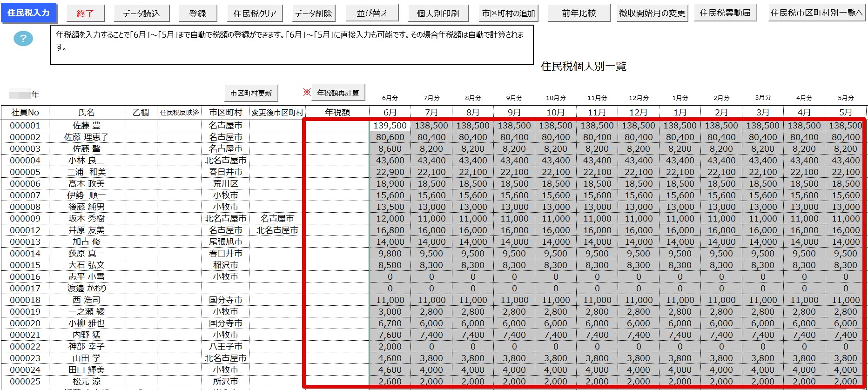Click the データ読込 button
This screenshot has width=868, height=390.
[x=141, y=13]
